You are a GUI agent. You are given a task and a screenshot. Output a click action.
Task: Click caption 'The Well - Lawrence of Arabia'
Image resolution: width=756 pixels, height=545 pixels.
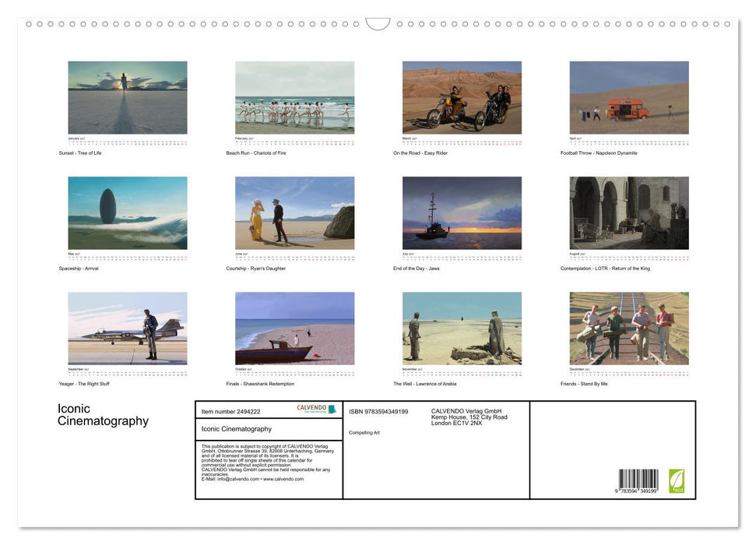(425, 384)
